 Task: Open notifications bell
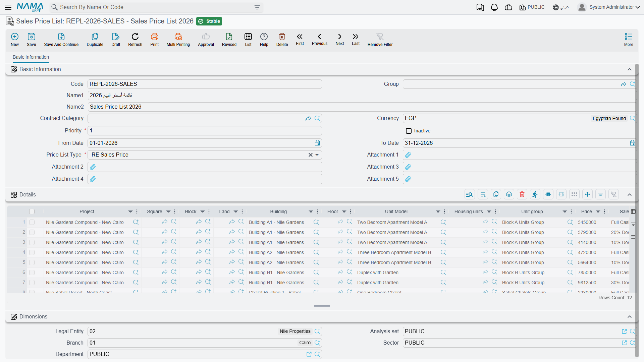(494, 7)
